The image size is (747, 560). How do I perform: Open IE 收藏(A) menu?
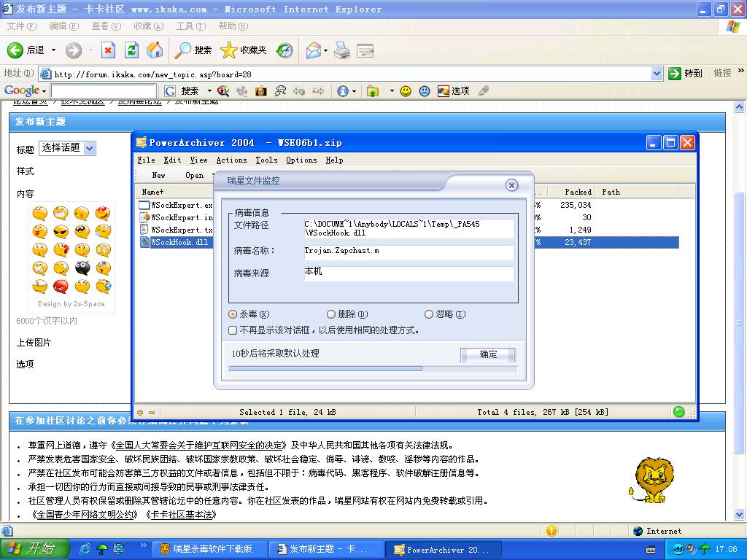149,26
